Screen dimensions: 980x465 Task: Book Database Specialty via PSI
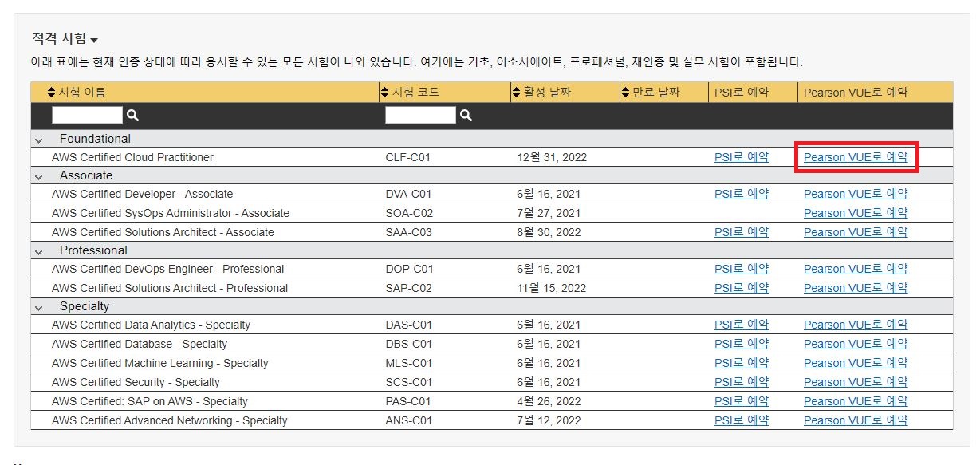[742, 344]
